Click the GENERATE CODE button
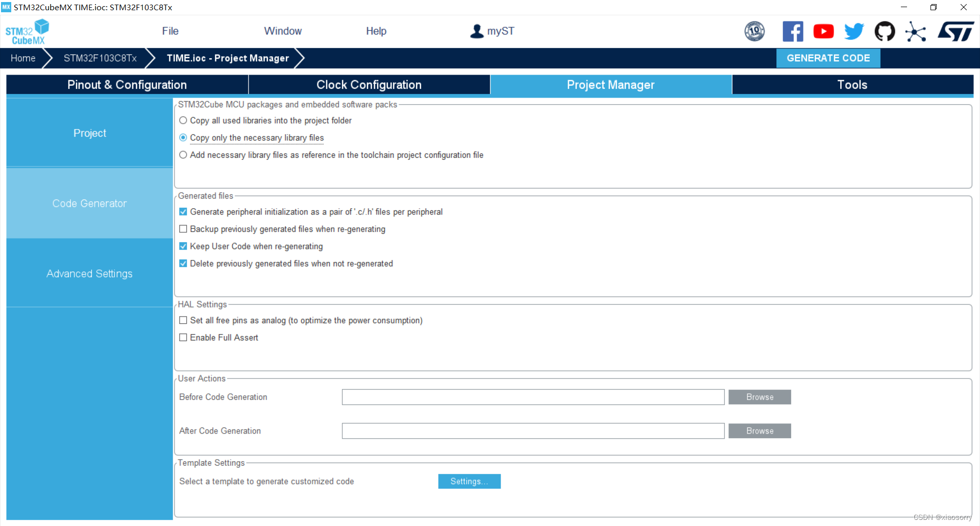Viewport: 980px width, 526px height. pos(828,58)
